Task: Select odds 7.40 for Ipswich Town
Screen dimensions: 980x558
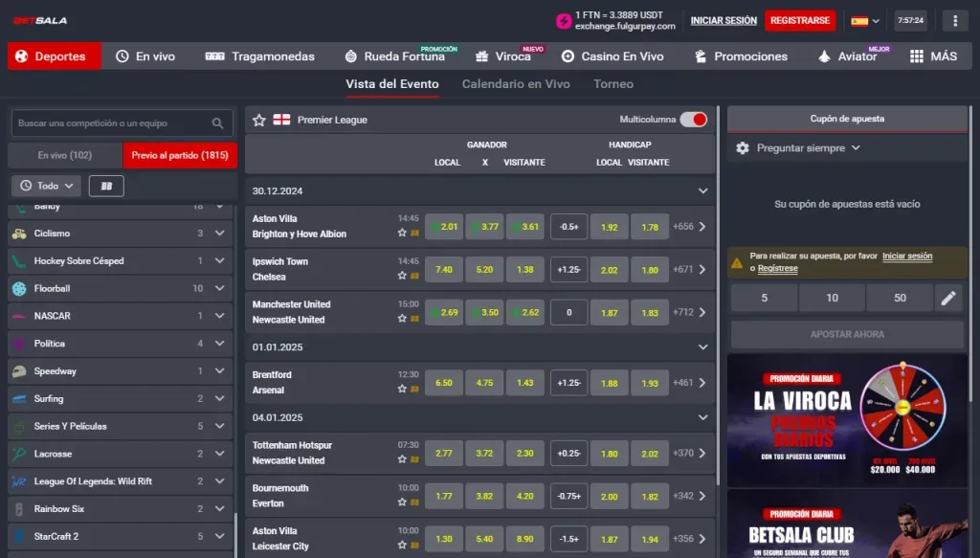Action: point(444,270)
